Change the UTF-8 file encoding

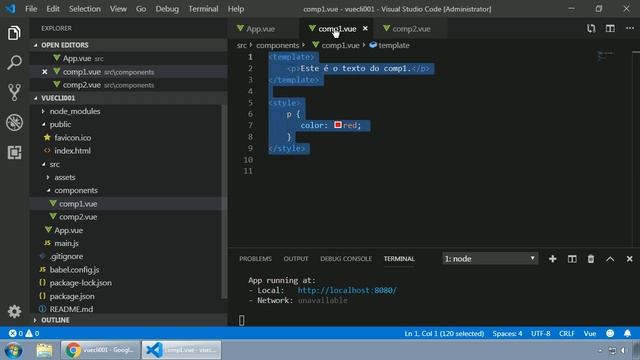pyautogui.click(x=540, y=333)
